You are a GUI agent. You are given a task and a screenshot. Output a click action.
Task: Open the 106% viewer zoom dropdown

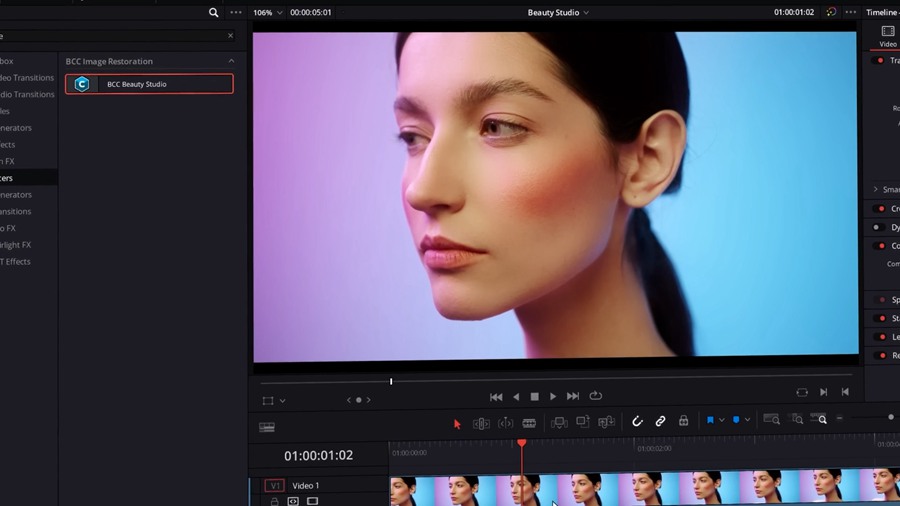pyautogui.click(x=267, y=12)
